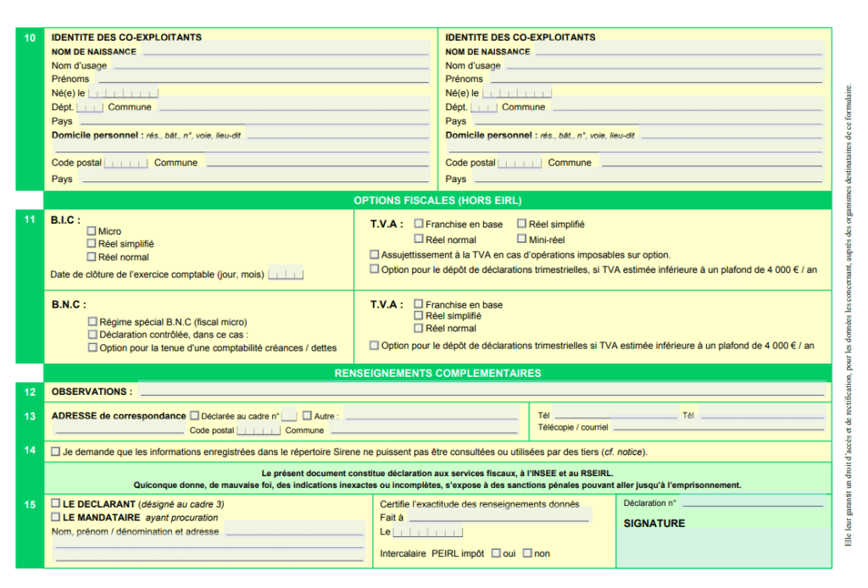Viewport: 868px width, 588px height.
Task: Select the LE MANDATAIRE checkbox
Action: (x=56, y=516)
